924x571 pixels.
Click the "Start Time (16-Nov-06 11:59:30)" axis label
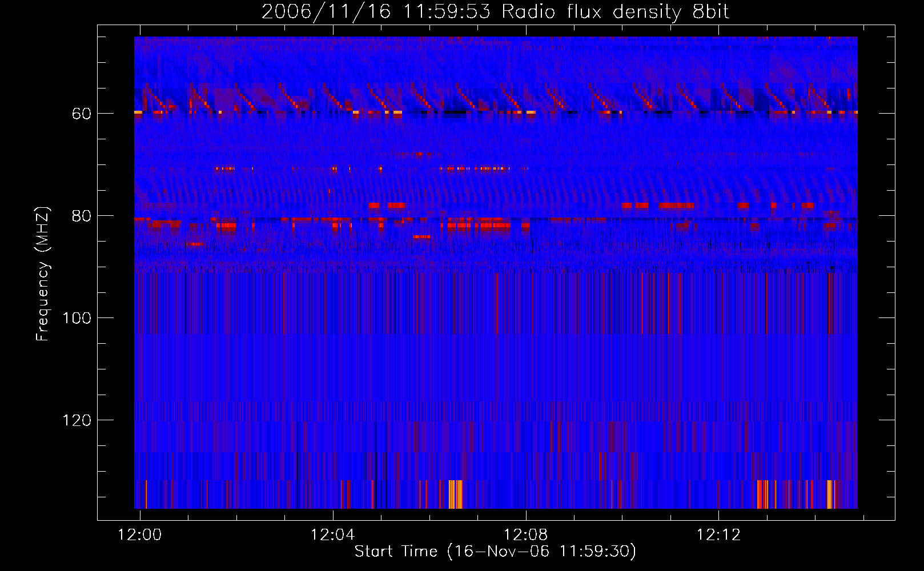[495, 552]
